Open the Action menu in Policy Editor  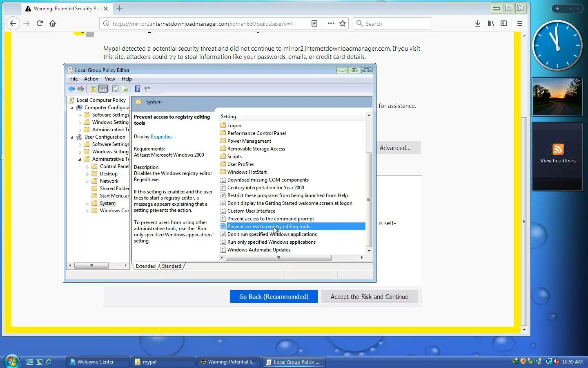point(91,79)
